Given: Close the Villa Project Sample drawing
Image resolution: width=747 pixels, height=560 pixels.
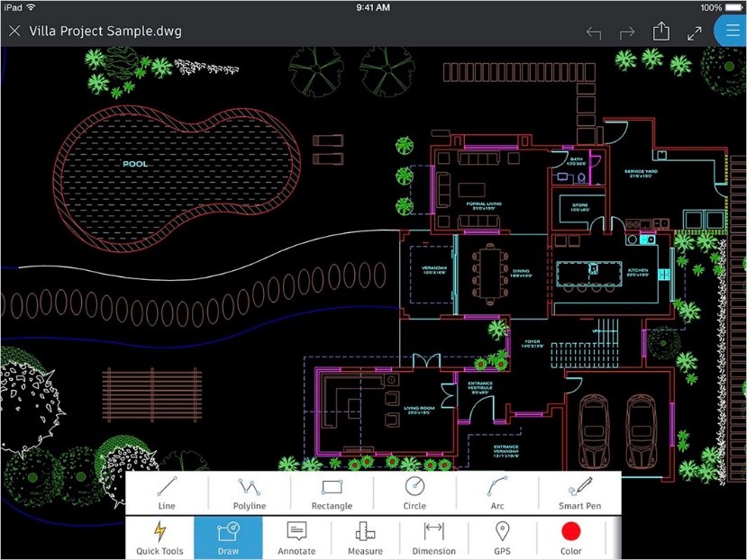Looking at the screenshot, I should pos(14,30).
